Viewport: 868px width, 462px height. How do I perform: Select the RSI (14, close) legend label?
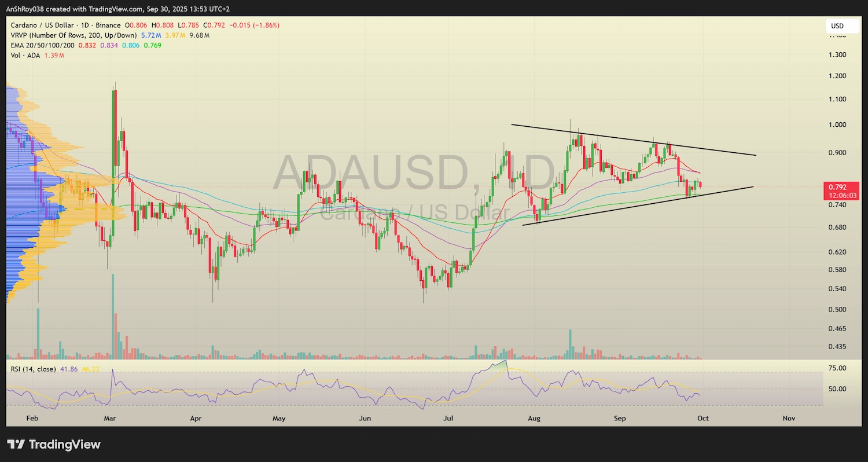[x=32, y=368]
